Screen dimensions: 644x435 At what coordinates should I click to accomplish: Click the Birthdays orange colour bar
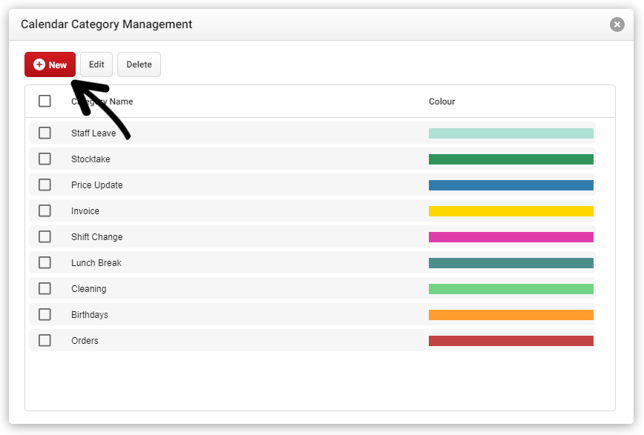(x=511, y=315)
